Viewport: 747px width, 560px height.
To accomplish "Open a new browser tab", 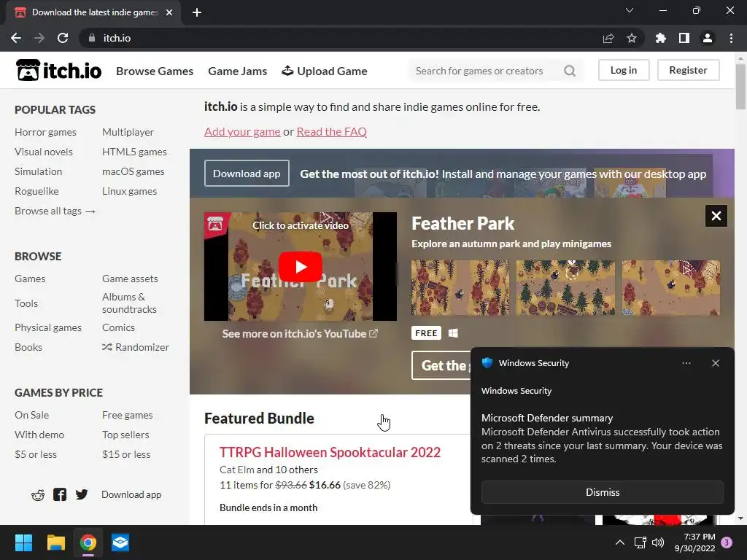I will coord(197,12).
